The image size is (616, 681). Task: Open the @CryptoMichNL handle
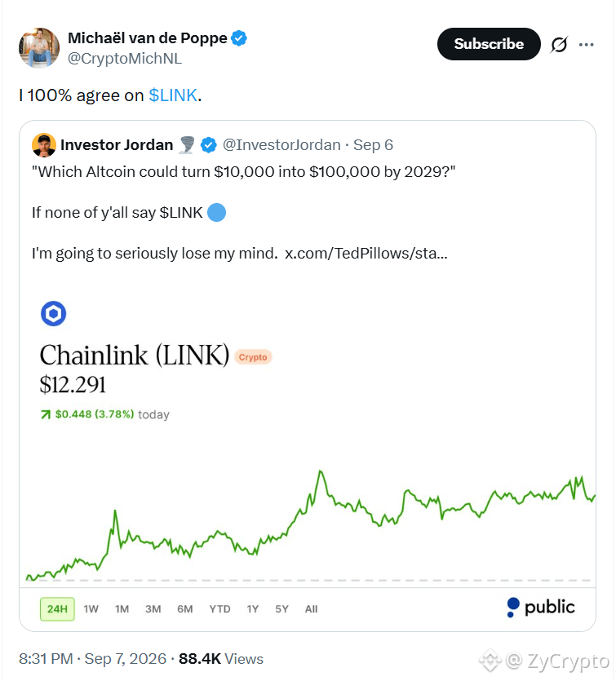tap(125, 58)
